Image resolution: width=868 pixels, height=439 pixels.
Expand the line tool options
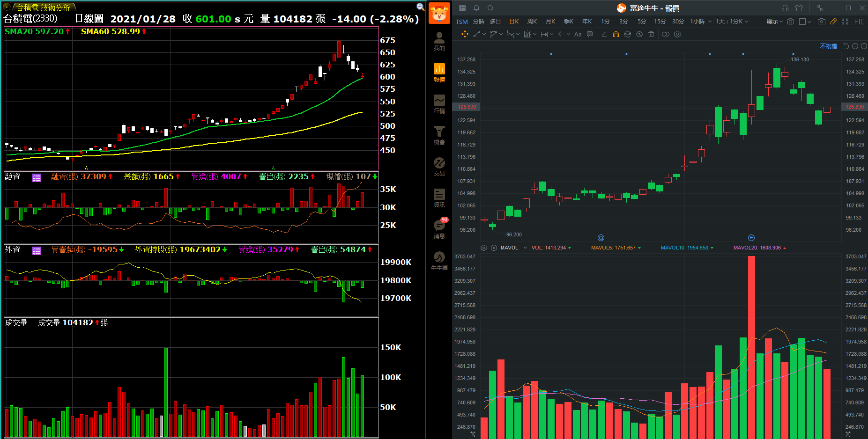(x=484, y=34)
